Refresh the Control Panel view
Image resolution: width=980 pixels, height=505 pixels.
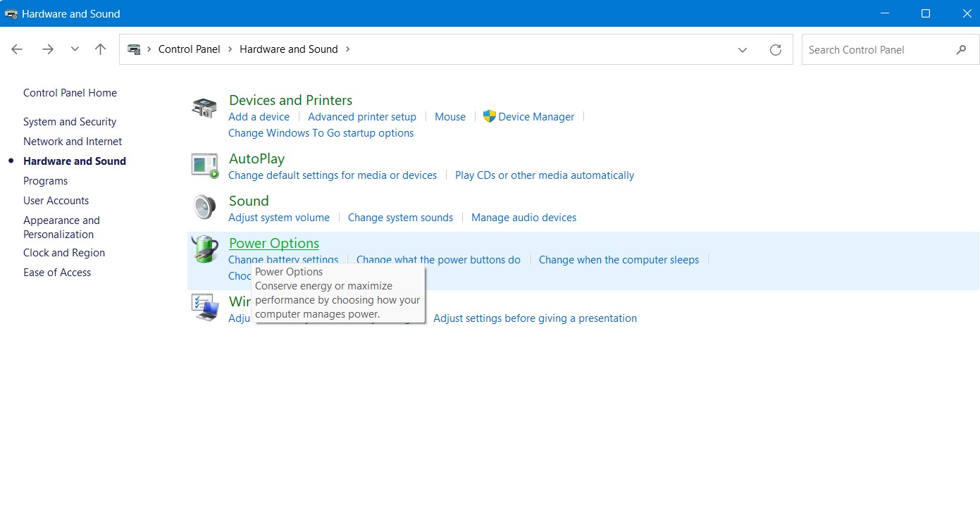click(776, 49)
